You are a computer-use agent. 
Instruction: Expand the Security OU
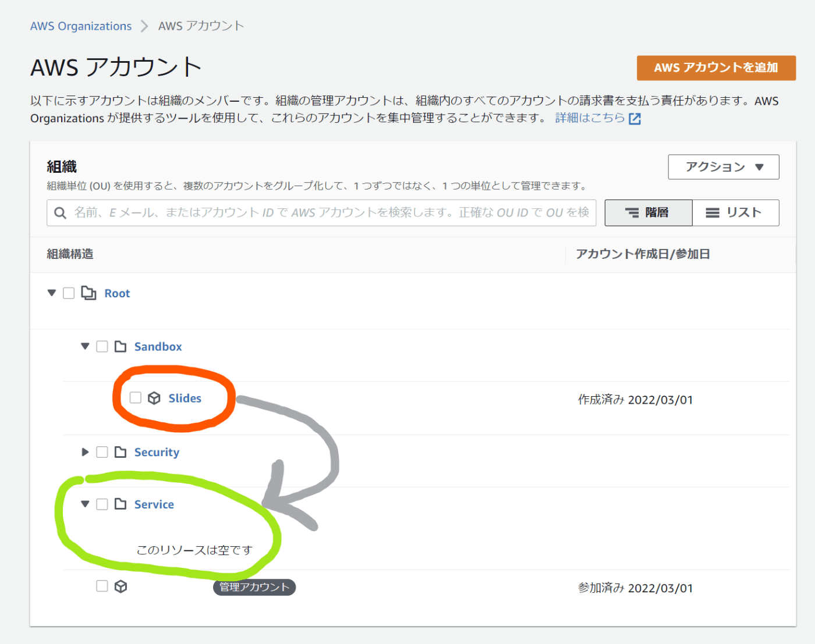coord(85,452)
